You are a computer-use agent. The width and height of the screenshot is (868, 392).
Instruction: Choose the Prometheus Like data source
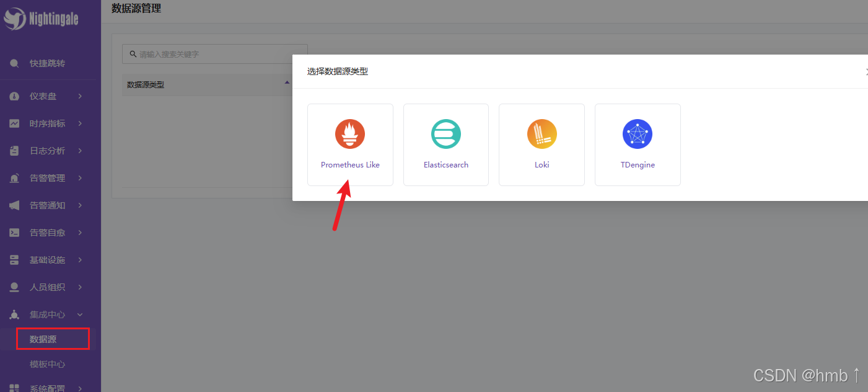click(x=350, y=145)
